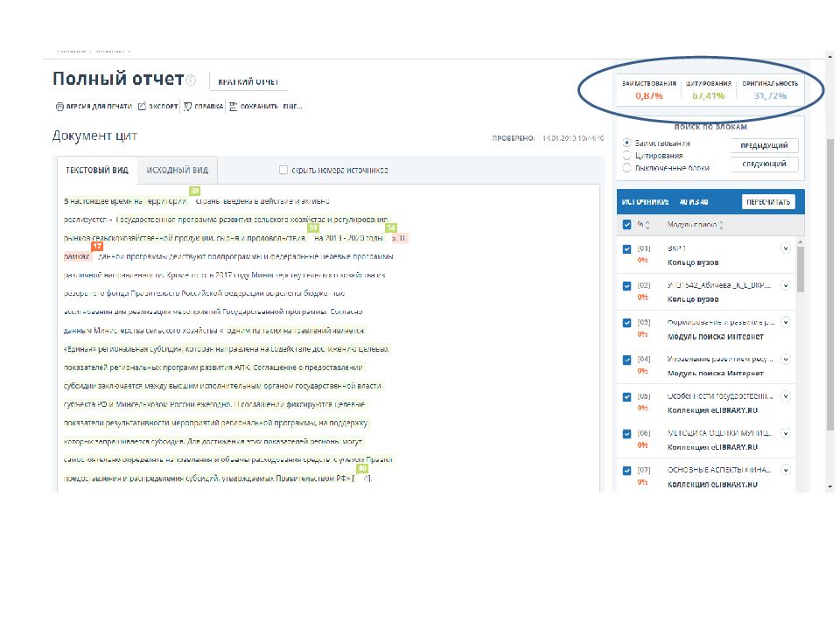Open source title ВКР 1
The image size is (840, 630).
click(x=676, y=248)
